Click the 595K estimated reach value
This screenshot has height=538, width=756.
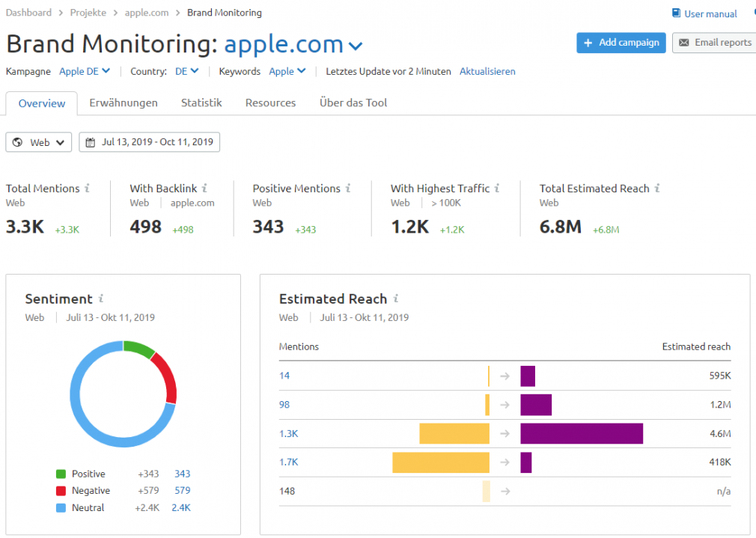point(720,376)
